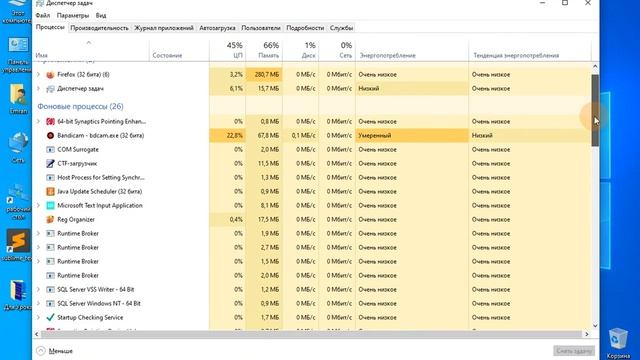Click the 17,5 МБ memory cell of Reg Organizer

264,220
